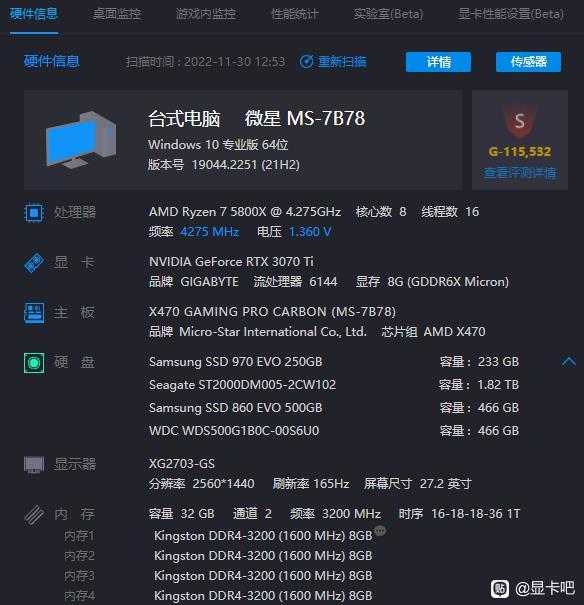584x605 pixels.
Task: Click the 硬盘 hard disk icon
Action: pos(34,363)
